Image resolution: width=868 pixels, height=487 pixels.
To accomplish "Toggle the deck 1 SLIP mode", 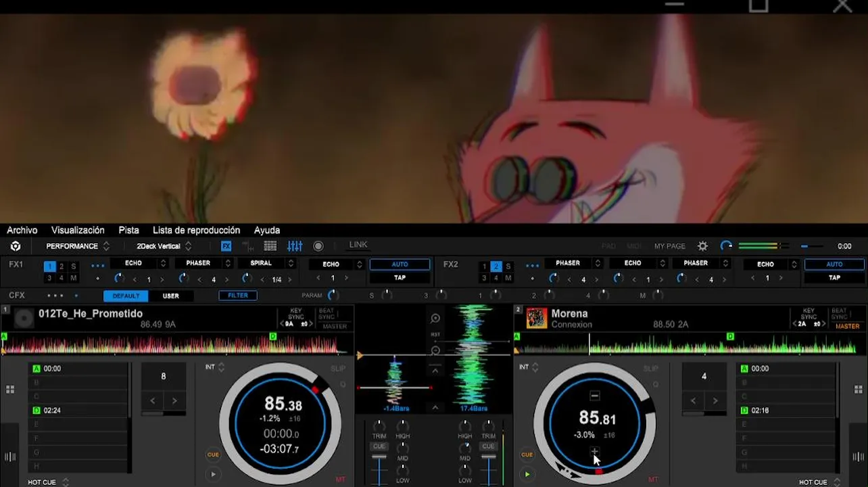I will (x=338, y=369).
